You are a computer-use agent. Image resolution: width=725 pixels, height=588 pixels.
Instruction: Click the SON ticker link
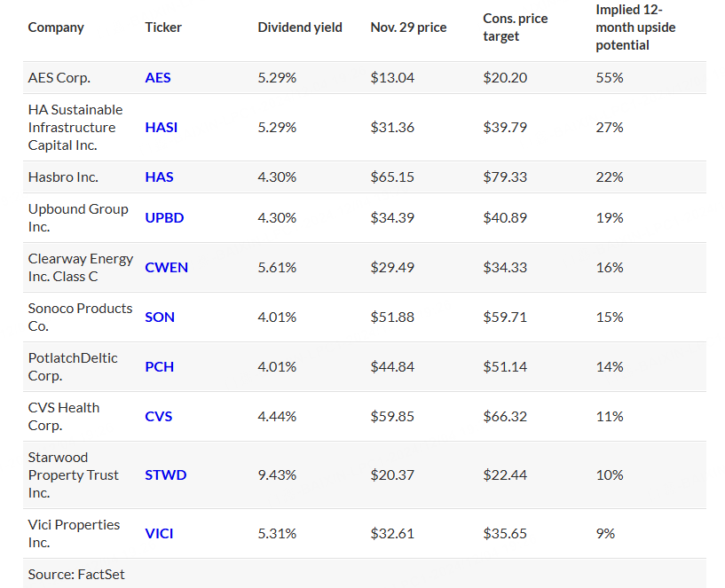pos(160,318)
